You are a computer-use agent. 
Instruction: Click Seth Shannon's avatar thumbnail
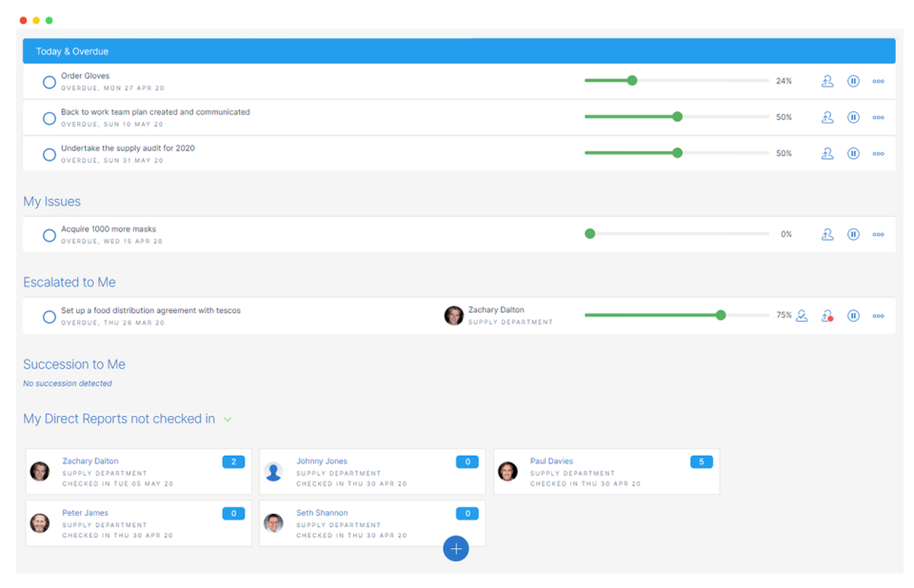click(x=274, y=522)
